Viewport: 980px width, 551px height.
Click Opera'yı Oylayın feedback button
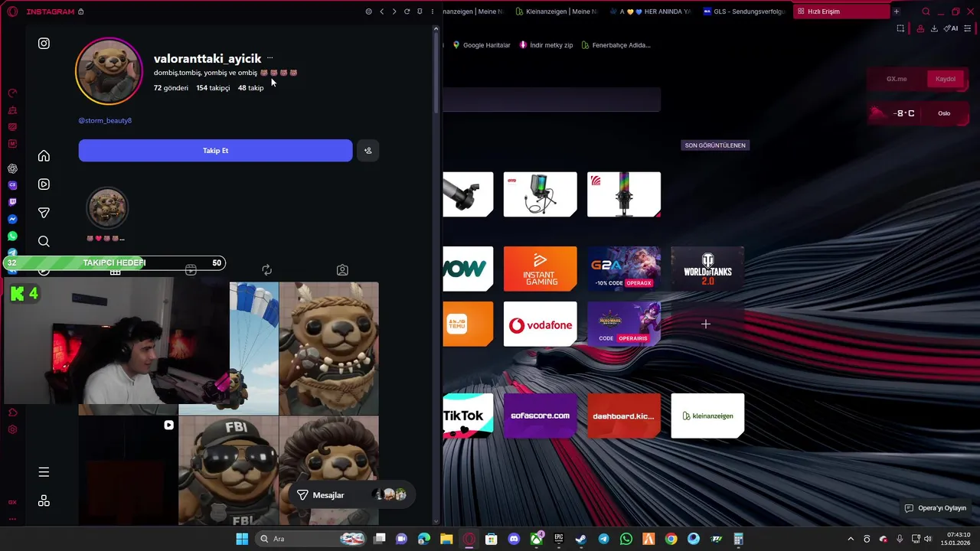[x=935, y=508]
